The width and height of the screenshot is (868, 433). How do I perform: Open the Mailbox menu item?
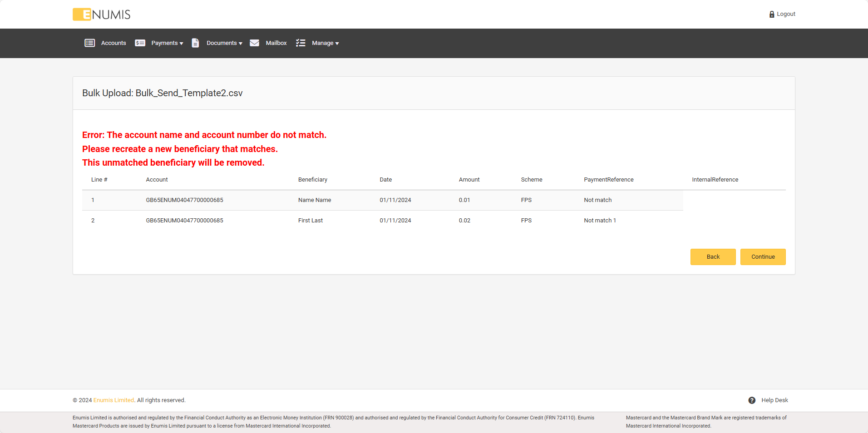[x=276, y=43]
